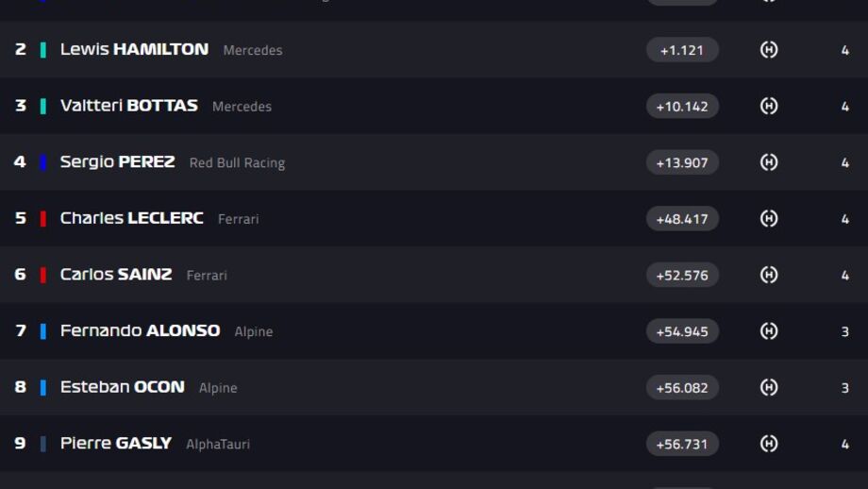
Task: Click Hamilton's +1.121 gap badge
Action: (x=682, y=50)
